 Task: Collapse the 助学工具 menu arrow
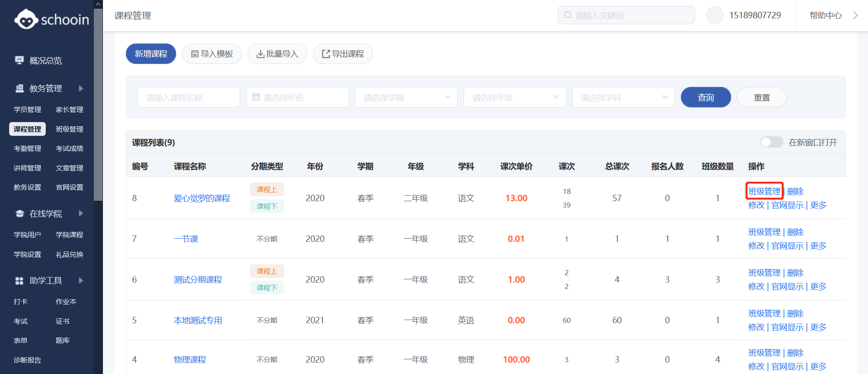[x=81, y=280]
